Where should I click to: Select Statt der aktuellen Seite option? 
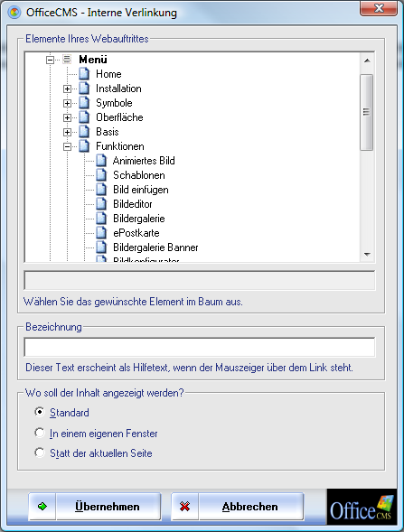40,453
